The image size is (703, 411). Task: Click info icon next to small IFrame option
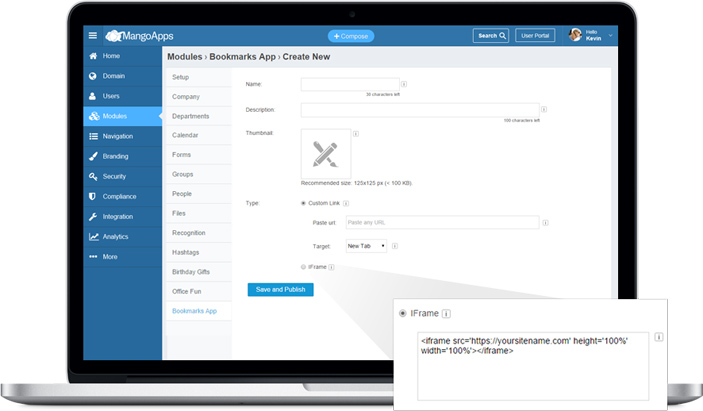(x=331, y=267)
